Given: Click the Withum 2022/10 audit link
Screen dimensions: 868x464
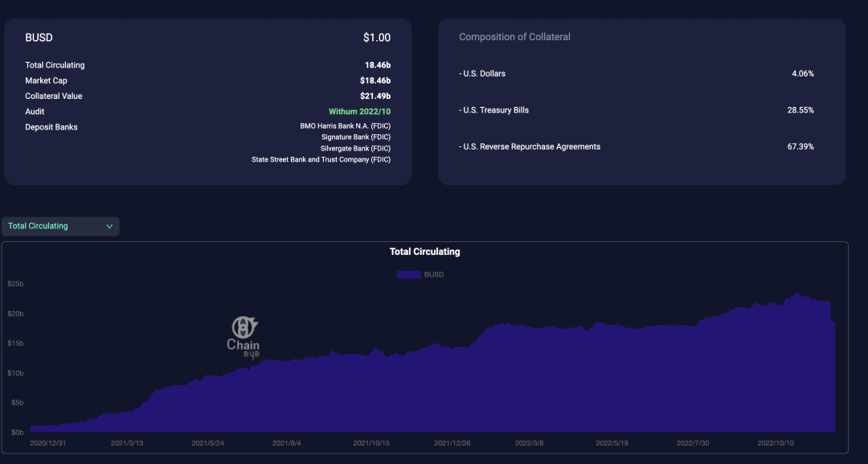Looking at the screenshot, I should [x=360, y=111].
